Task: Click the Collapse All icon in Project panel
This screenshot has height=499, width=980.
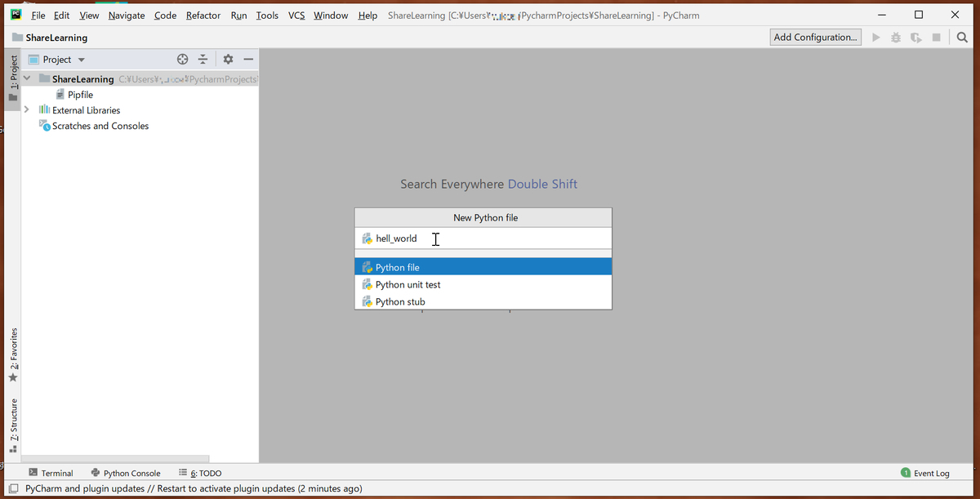Action: 203,60
